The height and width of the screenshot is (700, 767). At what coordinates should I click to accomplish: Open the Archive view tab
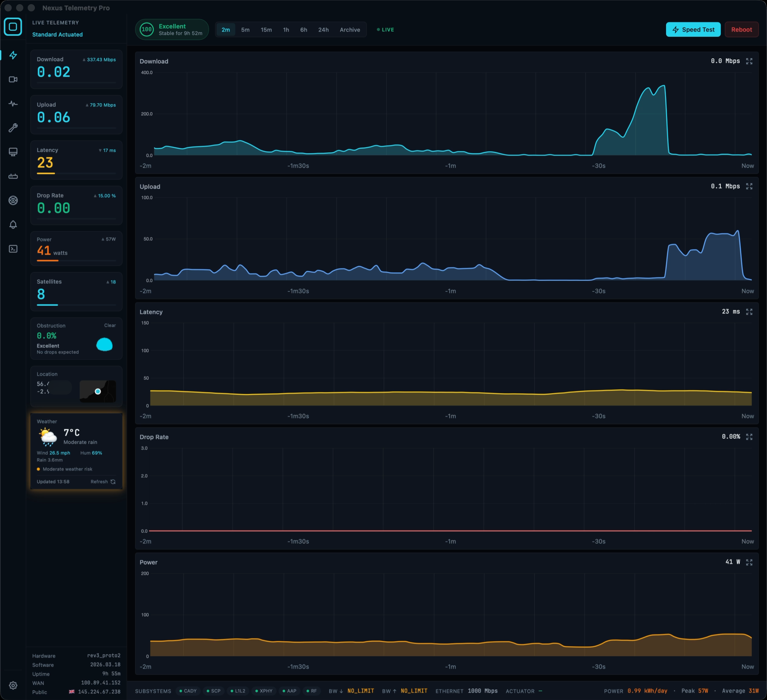pos(350,30)
